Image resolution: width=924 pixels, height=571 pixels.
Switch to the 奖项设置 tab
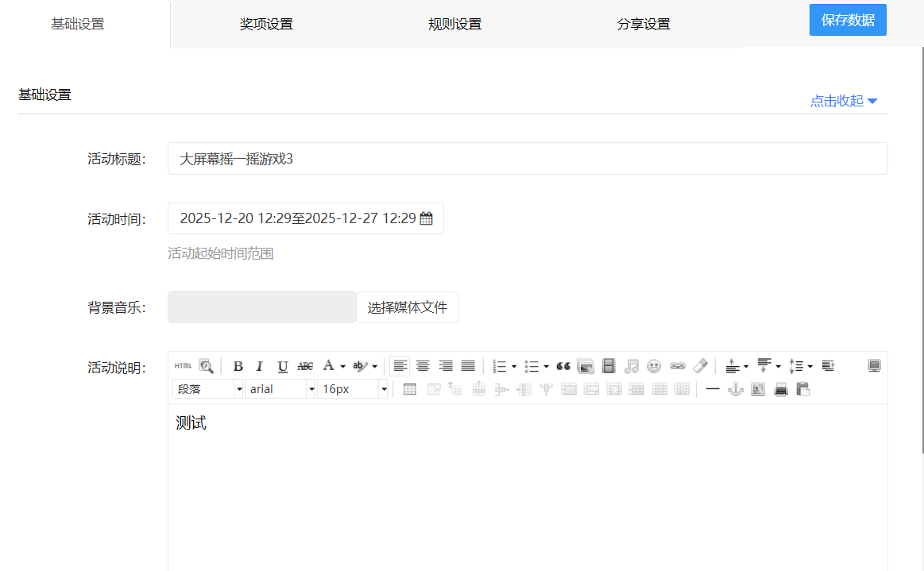[266, 24]
